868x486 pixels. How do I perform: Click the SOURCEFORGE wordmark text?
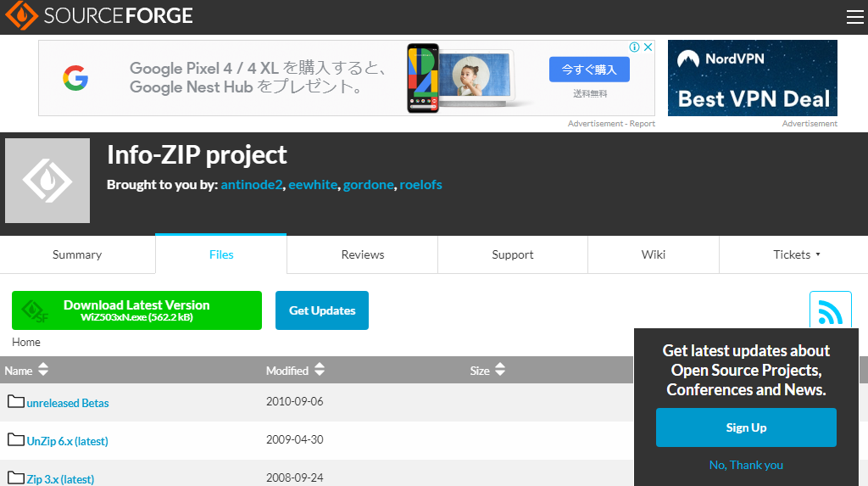pos(119,15)
